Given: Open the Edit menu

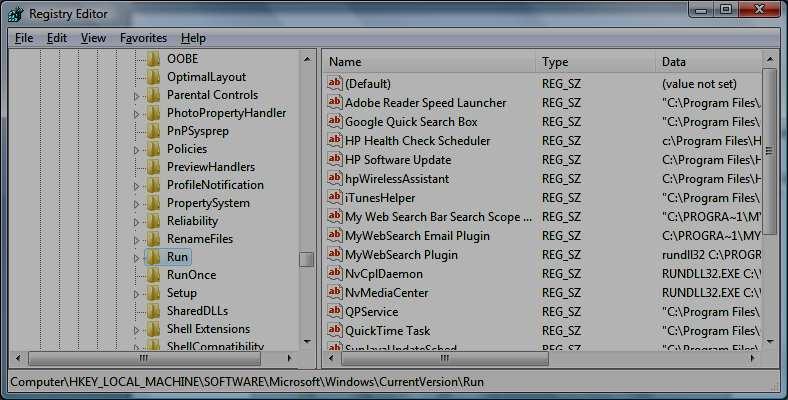Looking at the screenshot, I should [x=57, y=38].
